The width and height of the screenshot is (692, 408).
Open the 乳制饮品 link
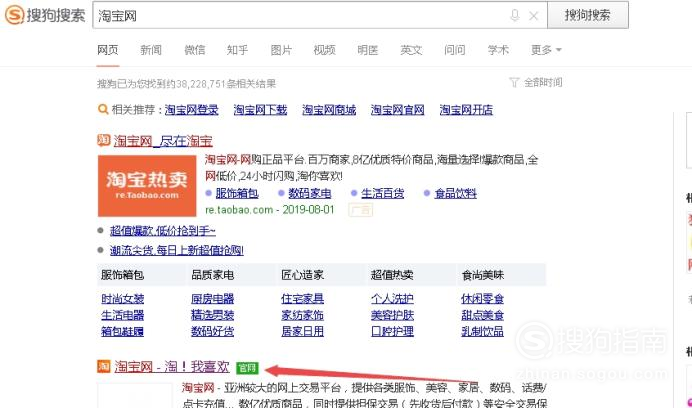tap(483, 331)
